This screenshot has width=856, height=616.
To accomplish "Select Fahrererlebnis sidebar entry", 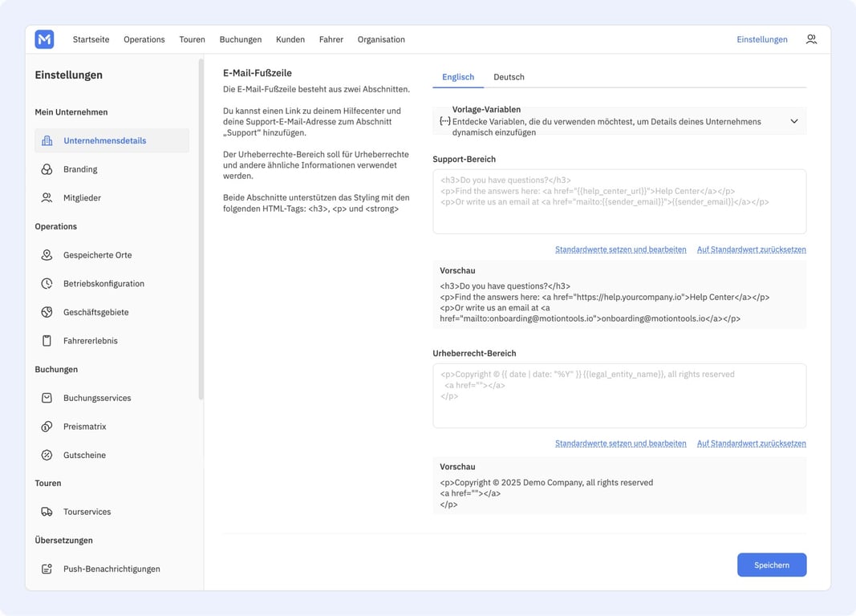I will 112,340.
